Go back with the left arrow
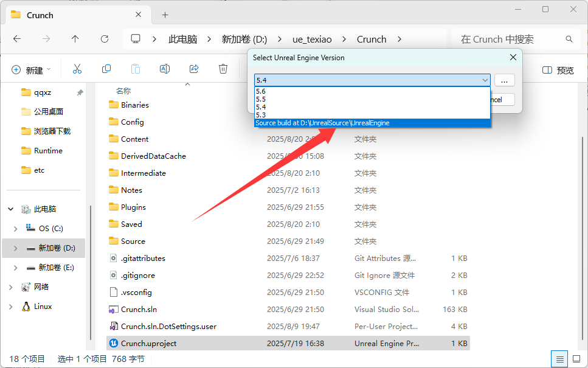 coord(17,39)
